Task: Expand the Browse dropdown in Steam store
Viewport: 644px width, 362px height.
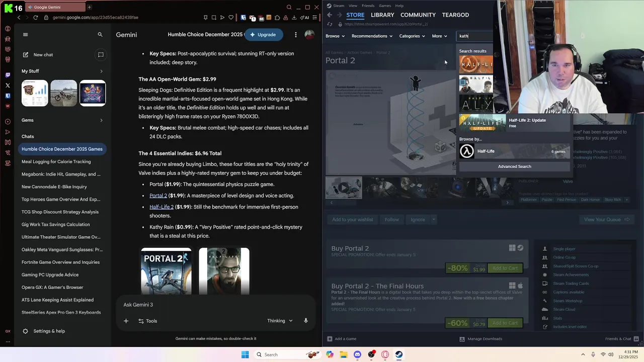Action: pyautogui.click(x=335, y=36)
